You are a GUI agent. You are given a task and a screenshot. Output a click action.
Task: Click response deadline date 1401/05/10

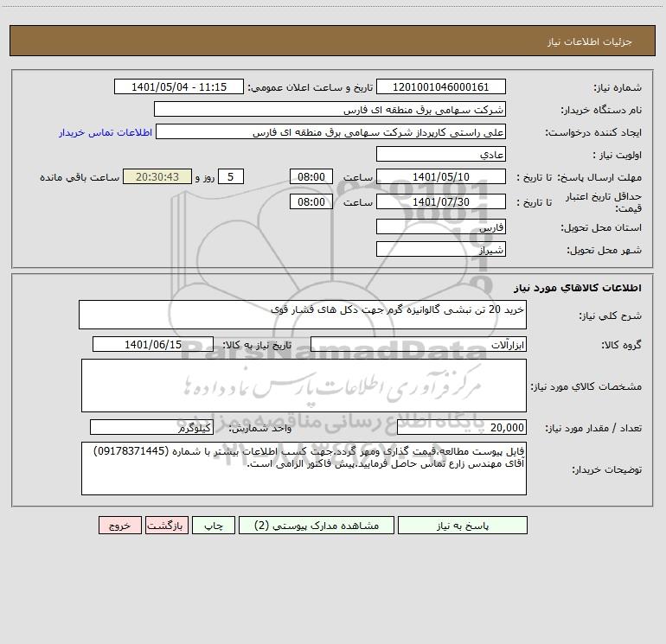point(441,176)
